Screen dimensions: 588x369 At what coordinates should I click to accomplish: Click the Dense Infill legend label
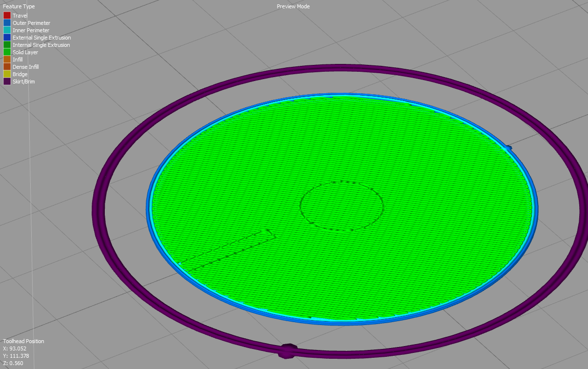[26, 67]
